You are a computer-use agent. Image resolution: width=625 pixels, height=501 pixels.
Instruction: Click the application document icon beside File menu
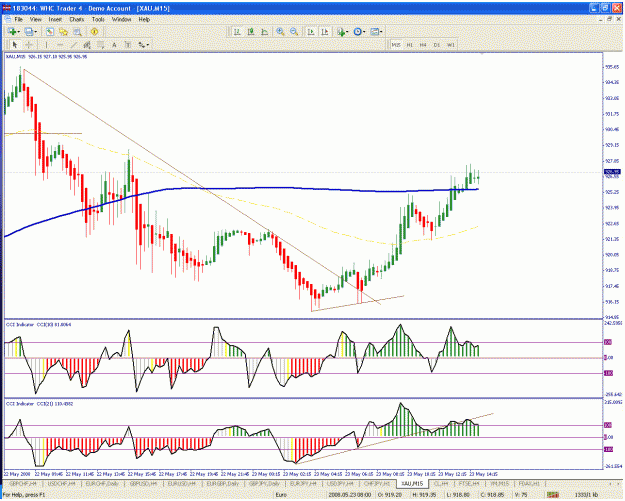point(8,19)
